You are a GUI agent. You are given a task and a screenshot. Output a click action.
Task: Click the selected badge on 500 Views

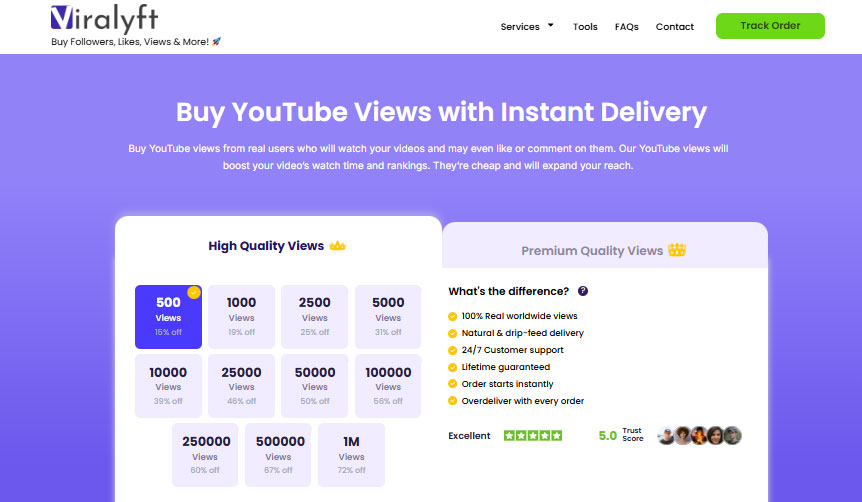coord(194,293)
